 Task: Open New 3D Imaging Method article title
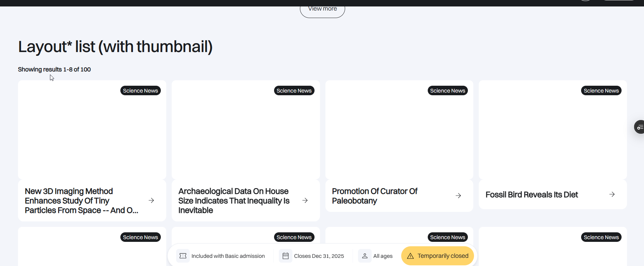pyautogui.click(x=82, y=201)
